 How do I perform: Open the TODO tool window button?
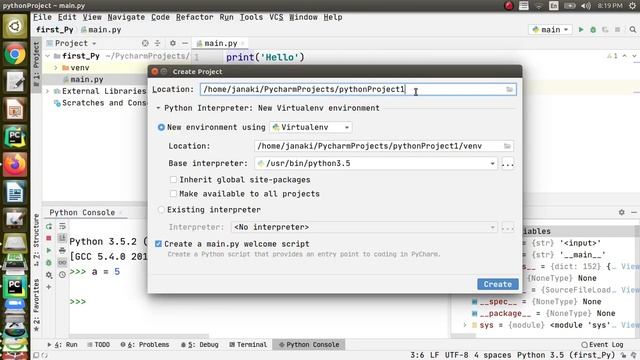tap(98, 344)
